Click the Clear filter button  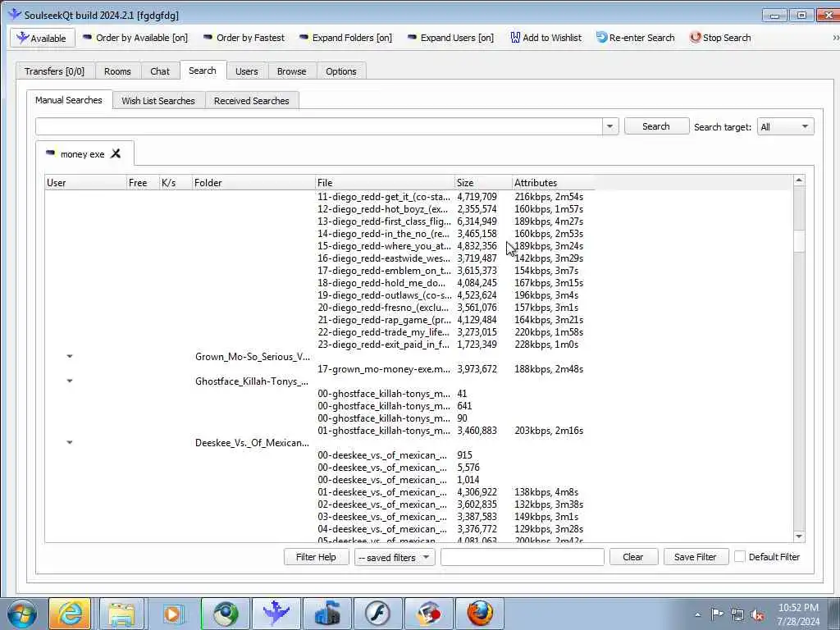pyautogui.click(x=633, y=557)
